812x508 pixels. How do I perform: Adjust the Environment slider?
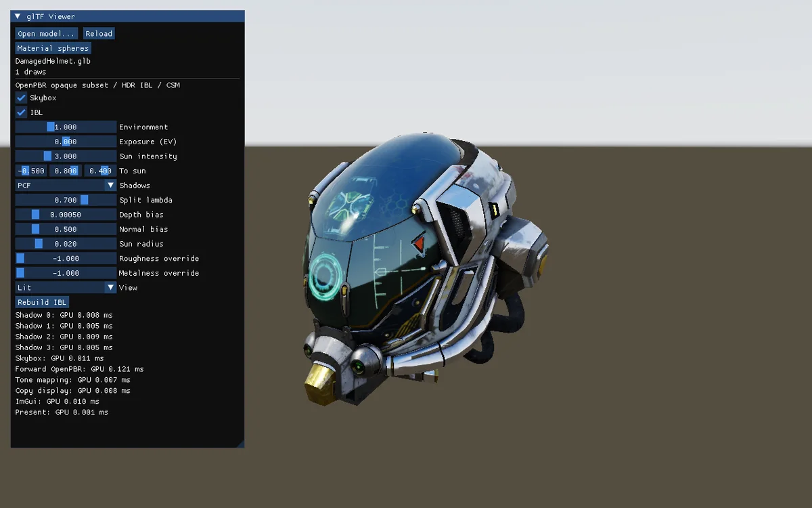66,127
